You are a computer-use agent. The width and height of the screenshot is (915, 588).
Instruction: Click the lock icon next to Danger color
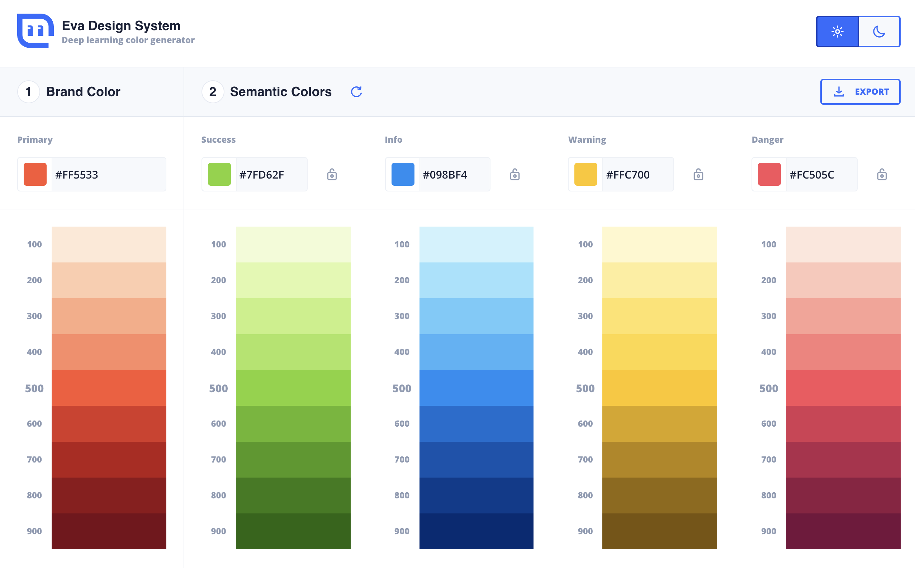click(x=882, y=175)
